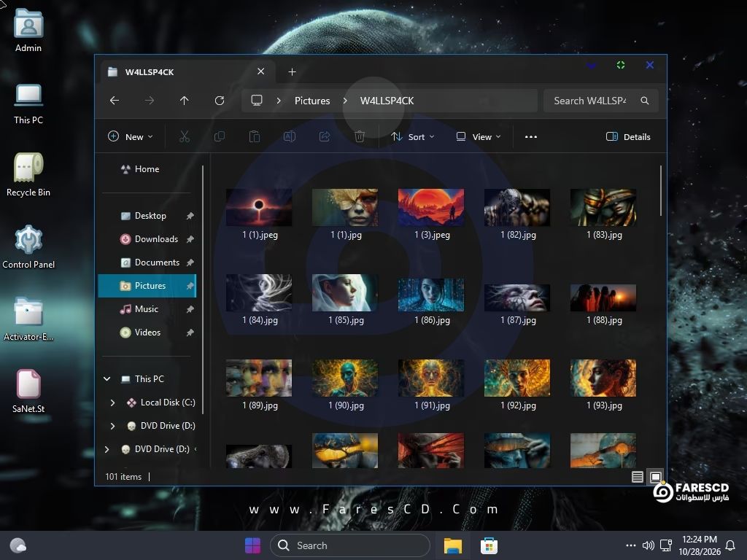
Task: Select the Recycle Bin desktop icon
Action: 28,175
